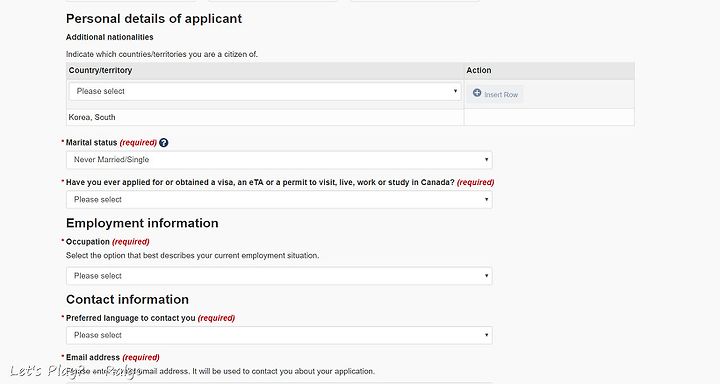Image resolution: width=720 pixels, height=384 pixels.
Task: Click the arrow on Preferred language select
Action: (x=486, y=335)
